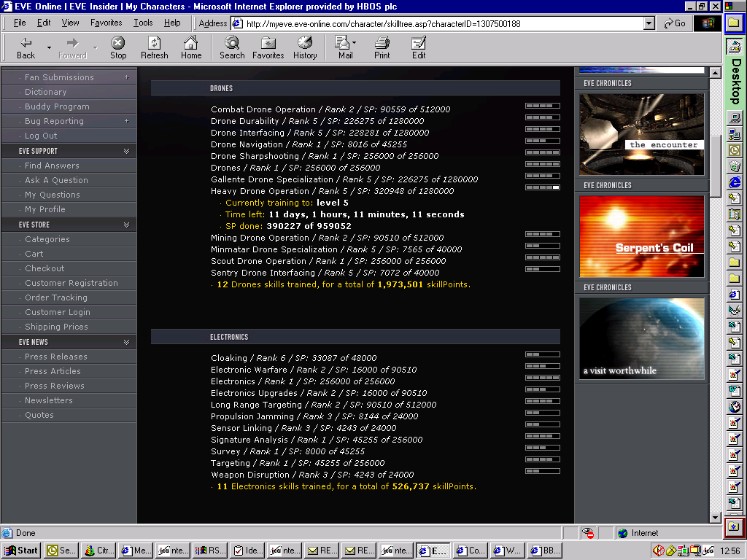
Task: Switch to the RS... taskbar button
Action: pos(210,551)
